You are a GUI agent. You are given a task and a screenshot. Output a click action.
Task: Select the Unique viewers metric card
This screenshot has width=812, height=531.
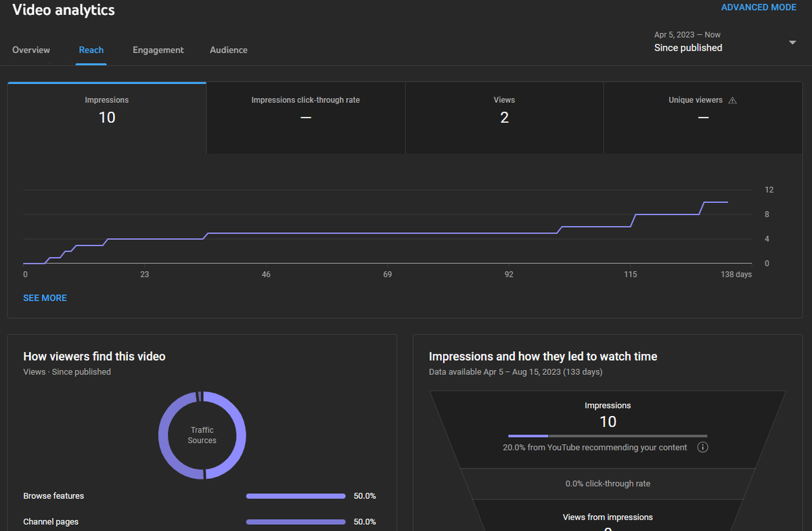(x=703, y=118)
